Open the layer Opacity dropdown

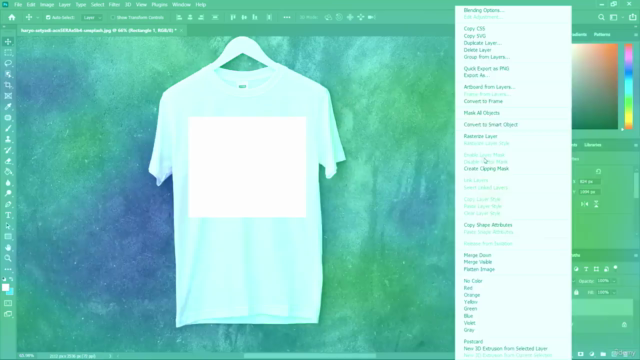(613, 281)
